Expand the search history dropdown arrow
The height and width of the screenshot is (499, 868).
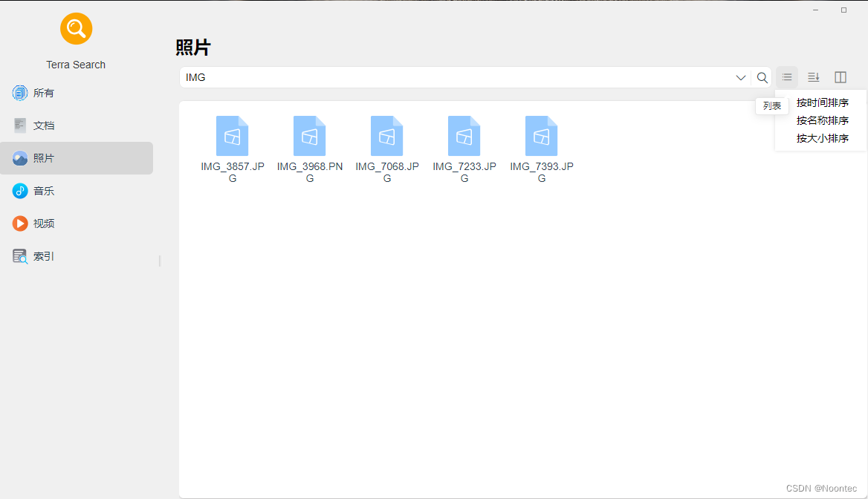pyautogui.click(x=741, y=77)
